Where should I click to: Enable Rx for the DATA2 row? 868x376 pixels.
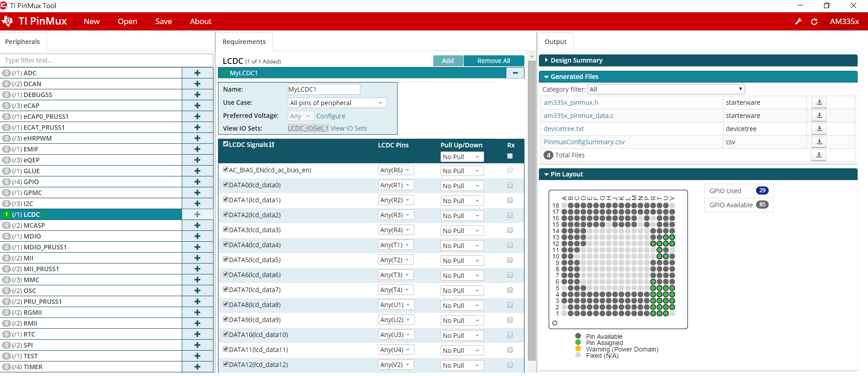510,215
